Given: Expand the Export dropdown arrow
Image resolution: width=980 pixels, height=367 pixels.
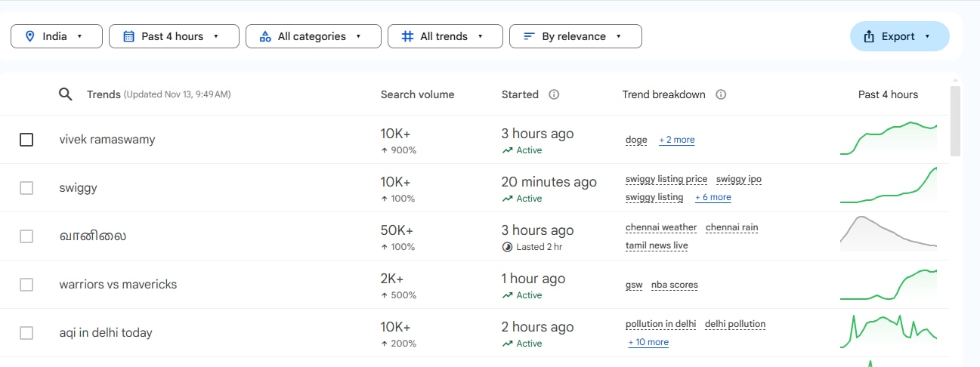Looking at the screenshot, I should 927,36.
